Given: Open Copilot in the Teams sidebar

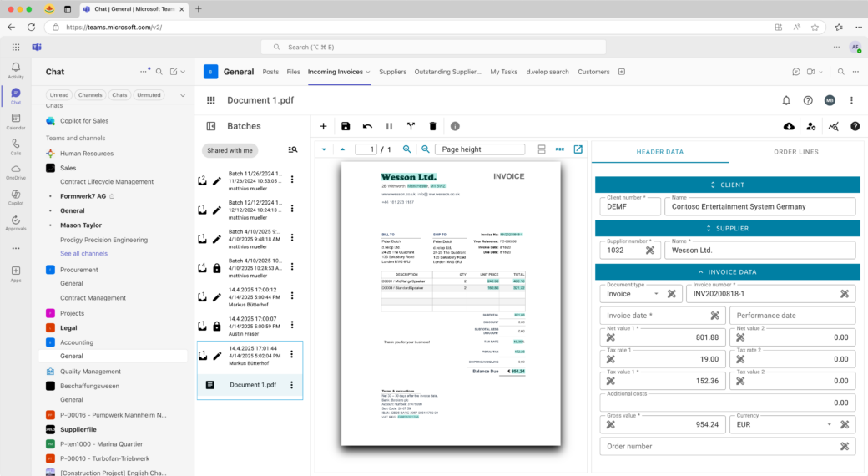Looking at the screenshot, I should click(16, 198).
